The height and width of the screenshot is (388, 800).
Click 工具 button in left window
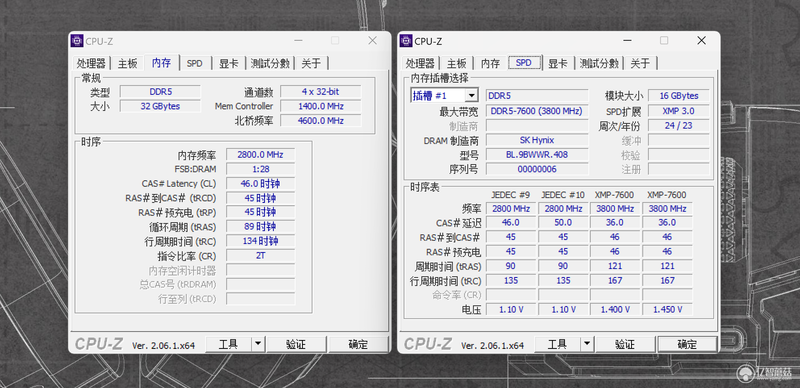[x=229, y=344]
